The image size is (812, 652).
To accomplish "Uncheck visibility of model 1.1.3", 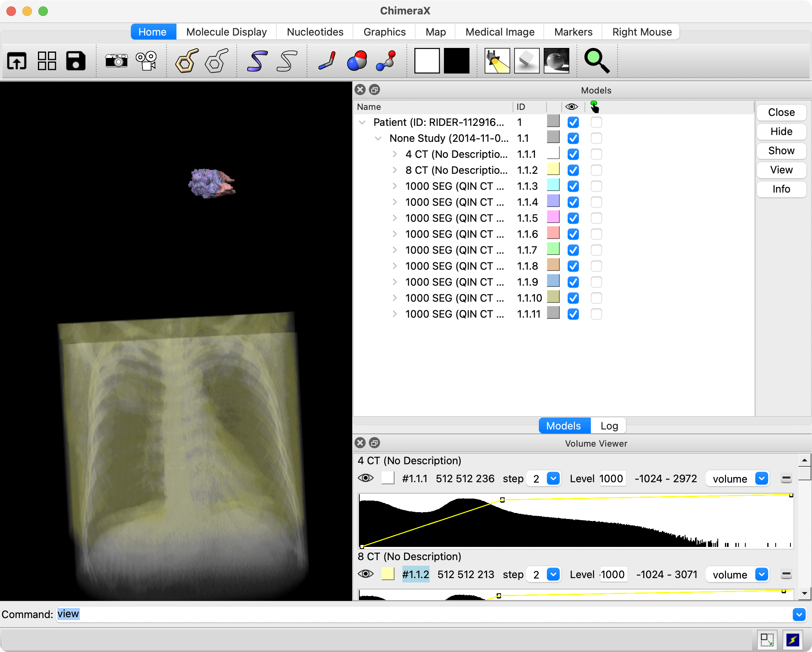I will [x=573, y=186].
